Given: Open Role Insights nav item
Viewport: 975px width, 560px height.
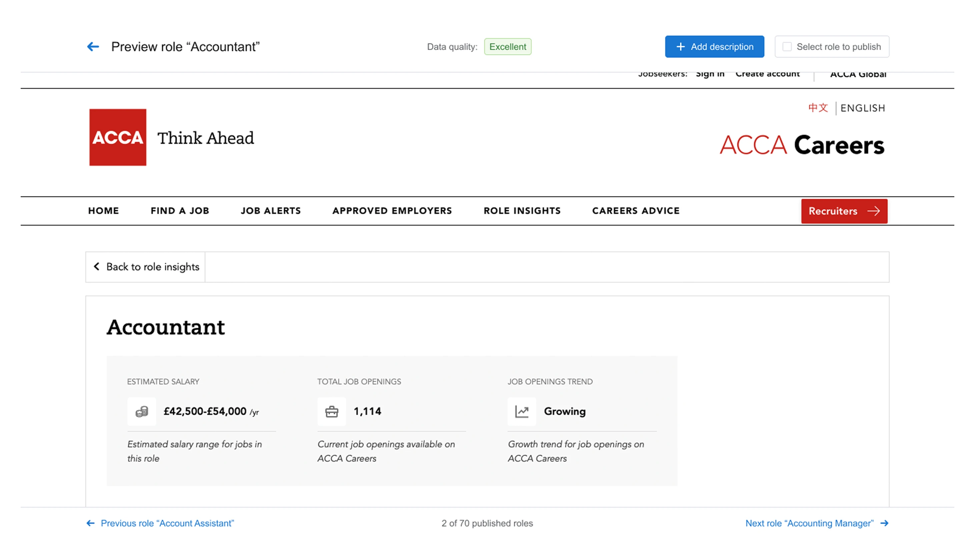Looking at the screenshot, I should point(522,211).
